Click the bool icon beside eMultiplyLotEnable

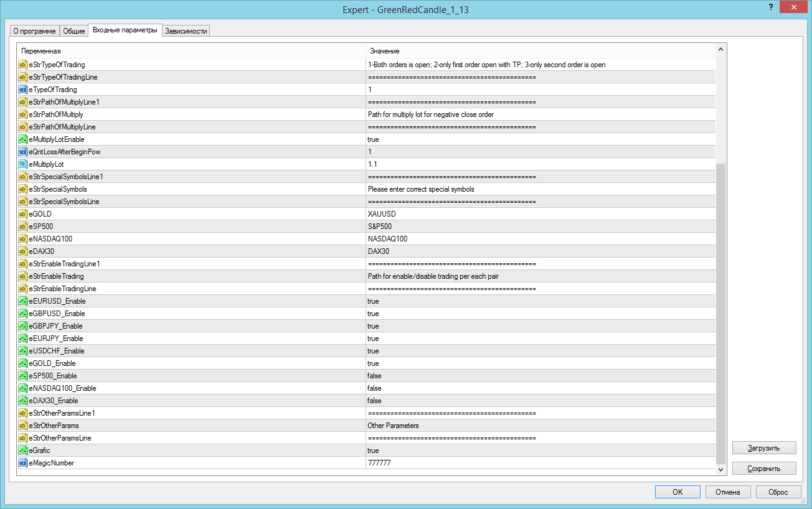pos(23,139)
